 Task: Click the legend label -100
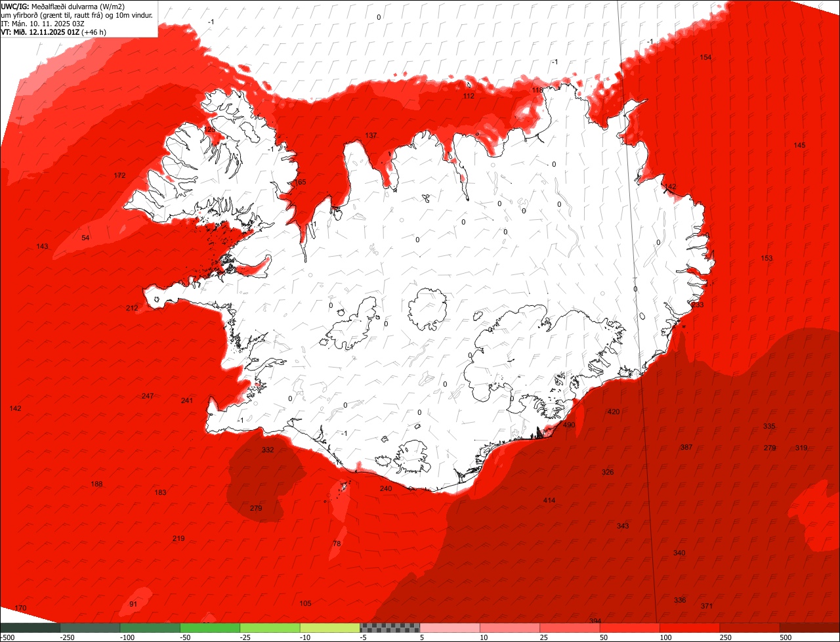pos(127,637)
